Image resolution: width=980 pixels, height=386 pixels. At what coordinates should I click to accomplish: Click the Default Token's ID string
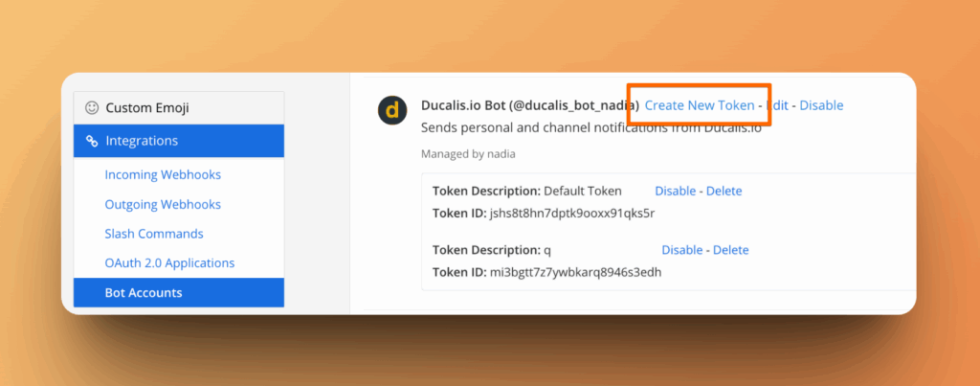(572, 213)
